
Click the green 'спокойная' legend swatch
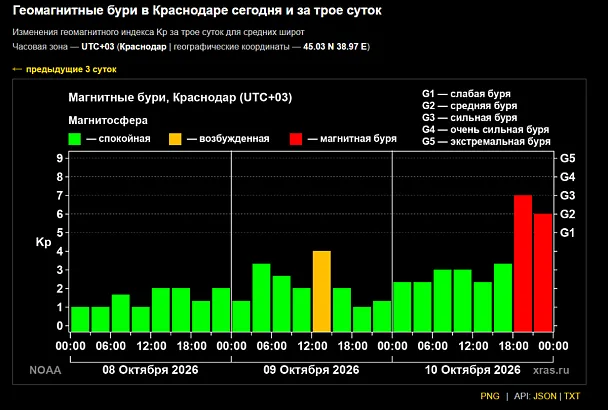point(74,139)
